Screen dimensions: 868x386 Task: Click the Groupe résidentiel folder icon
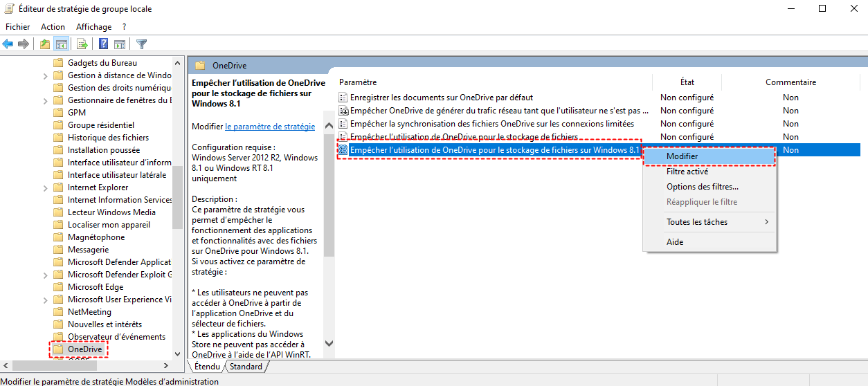pos(59,125)
